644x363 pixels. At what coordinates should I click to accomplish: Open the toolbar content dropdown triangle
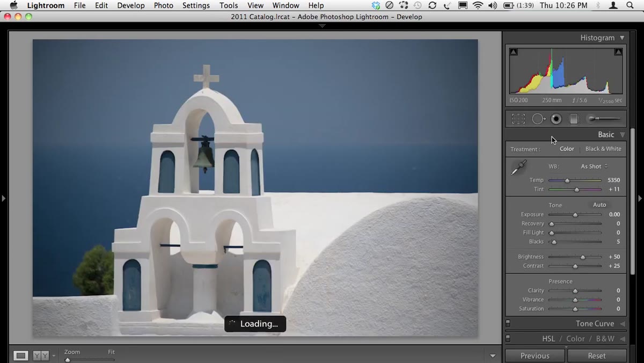click(x=493, y=356)
